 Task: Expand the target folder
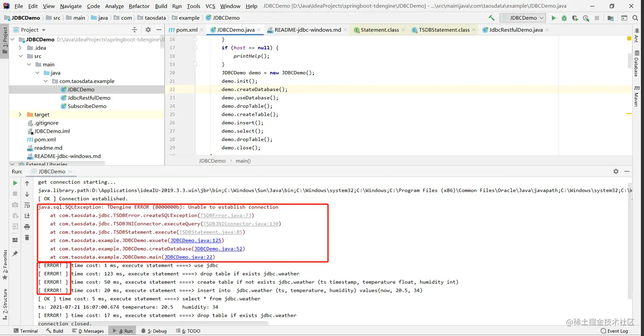(x=20, y=114)
